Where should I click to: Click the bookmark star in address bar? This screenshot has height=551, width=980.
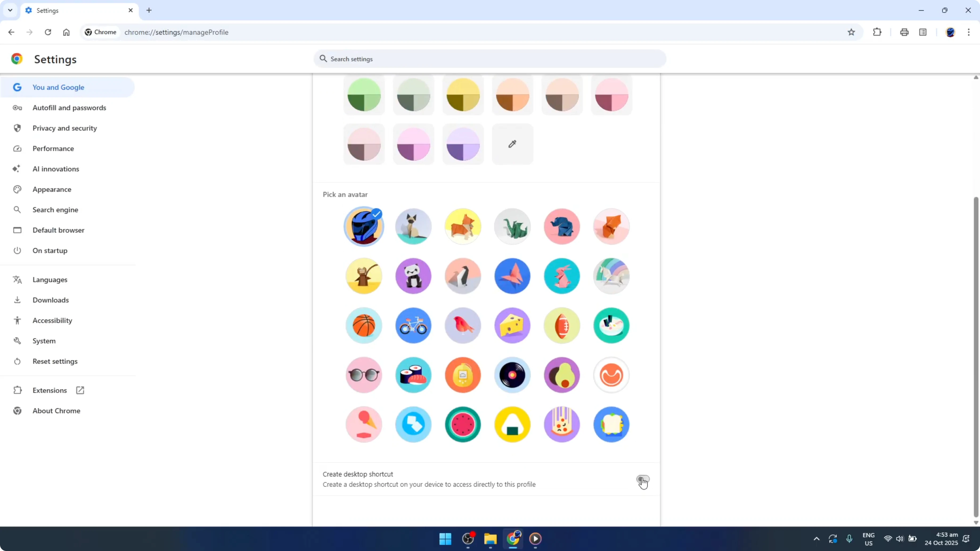tap(851, 32)
